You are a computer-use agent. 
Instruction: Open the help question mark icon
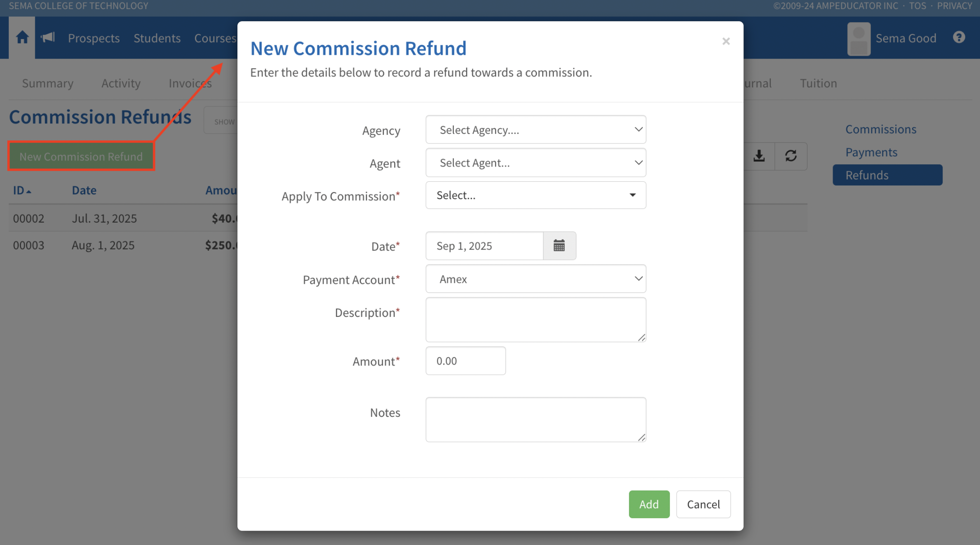pyautogui.click(x=959, y=38)
